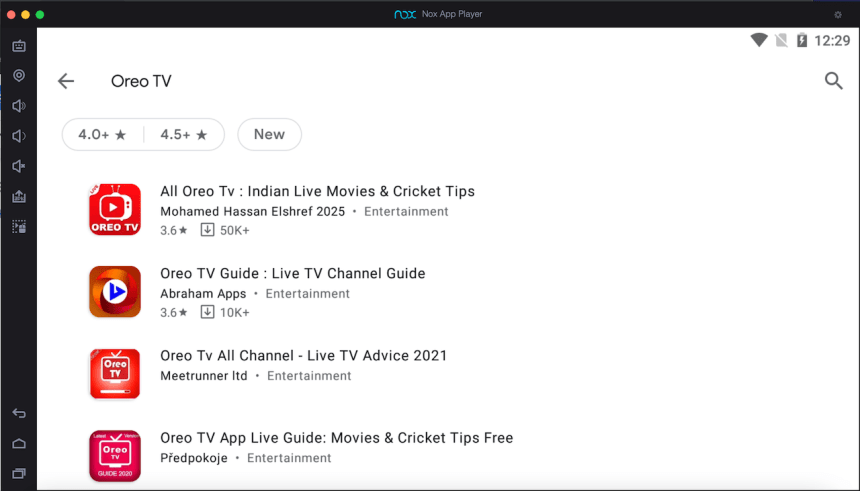860x491 pixels.
Task: Open Oreo TV Guide app icon
Action: click(115, 292)
